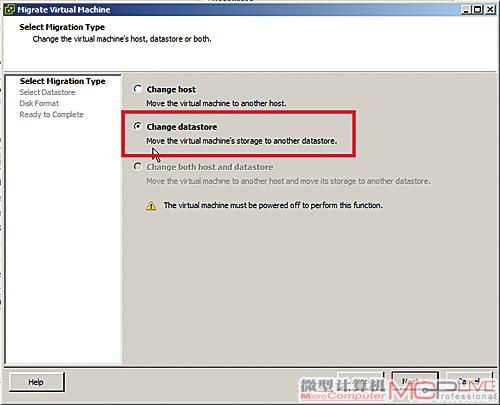Viewport: 500px width, 405px height.
Task: Proceed with the Next button
Action: [x=415, y=381]
